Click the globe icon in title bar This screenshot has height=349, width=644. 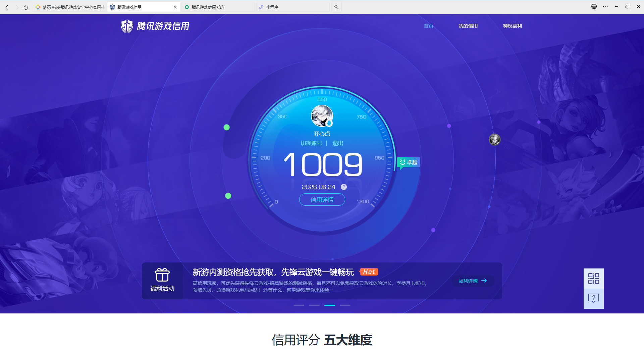[x=594, y=6]
